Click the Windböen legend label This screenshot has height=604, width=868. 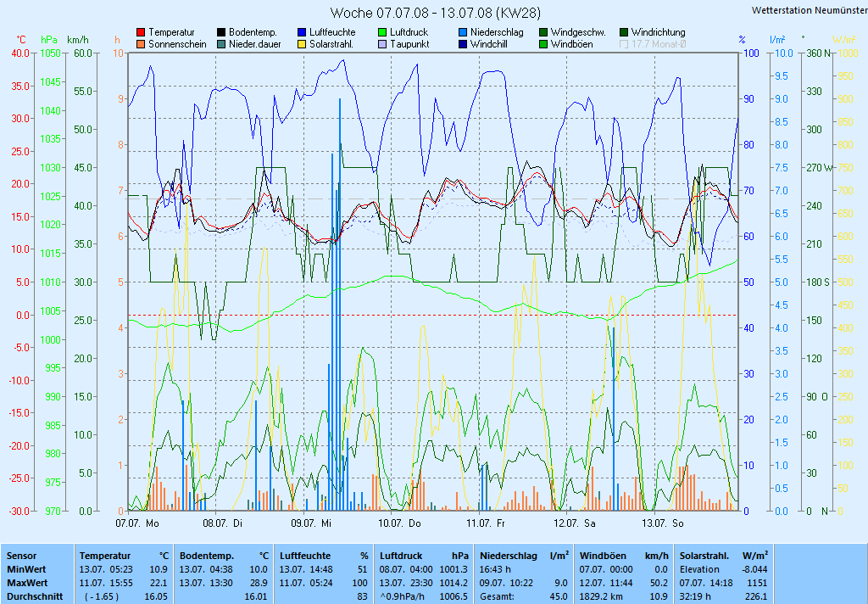click(x=571, y=44)
